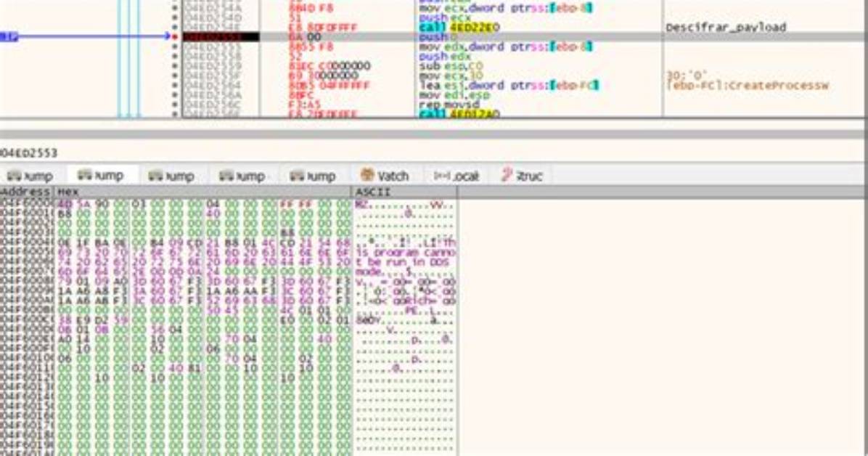Image resolution: width=868 pixels, height=456 pixels.
Task: Select the lea esi,dword ptr ss:[ebp-FC] instruction
Action: (509, 86)
